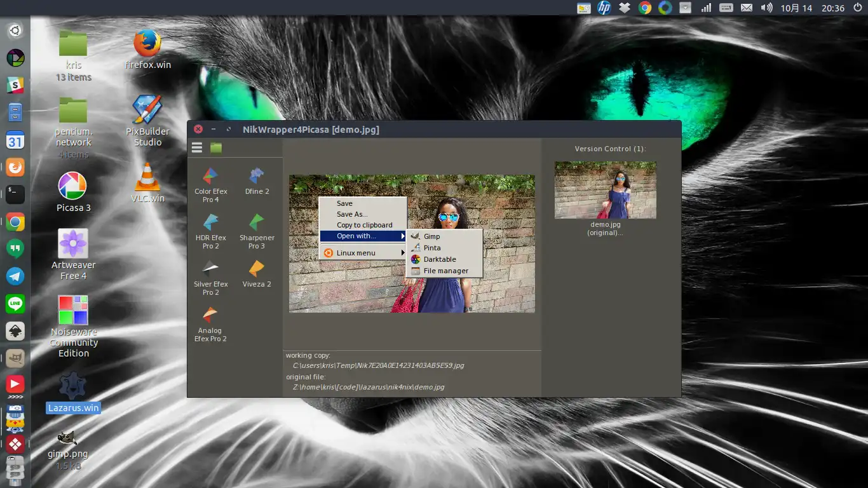Viewport: 868px width, 488px height.
Task: Select Copy to clipboard menu entry
Action: [x=363, y=225]
